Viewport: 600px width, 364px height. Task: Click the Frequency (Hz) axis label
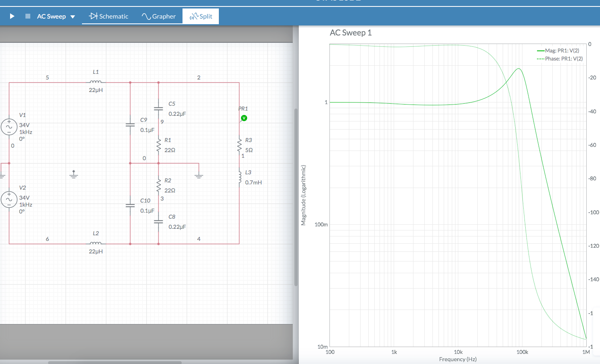[x=458, y=359]
